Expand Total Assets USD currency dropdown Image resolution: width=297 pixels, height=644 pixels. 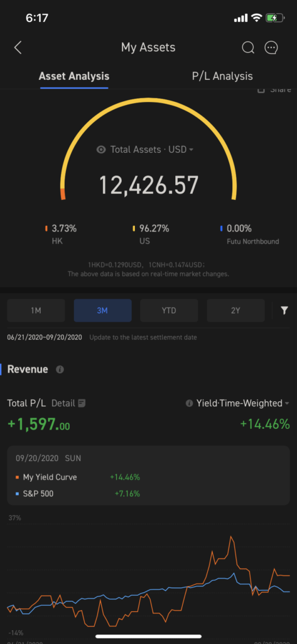pyautogui.click(x=191, y=150)
